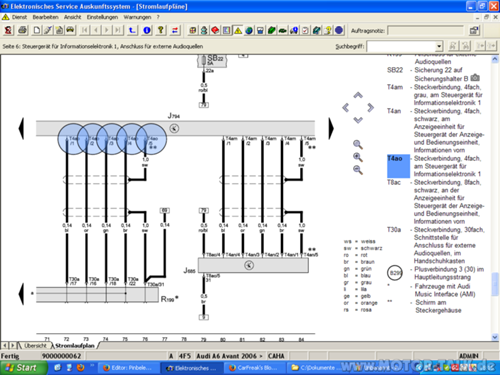Click the yellow warning triangle toolbar icon

tap(238, 30)
